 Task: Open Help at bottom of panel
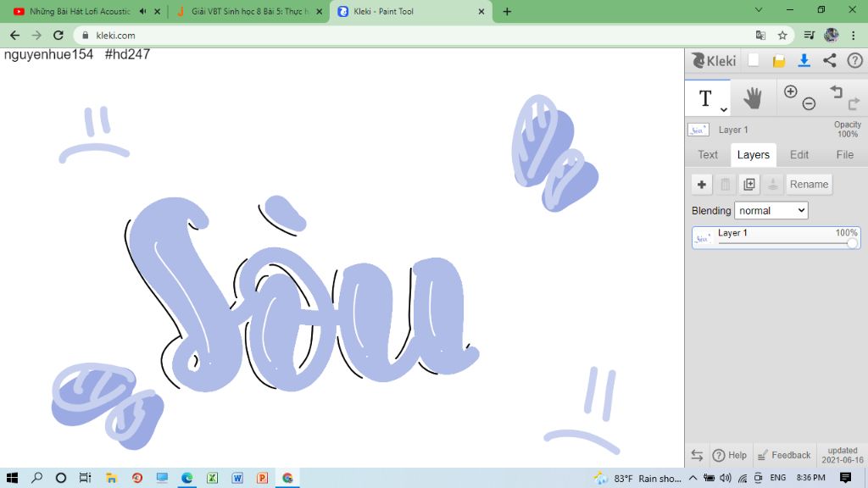coord(730,455)
